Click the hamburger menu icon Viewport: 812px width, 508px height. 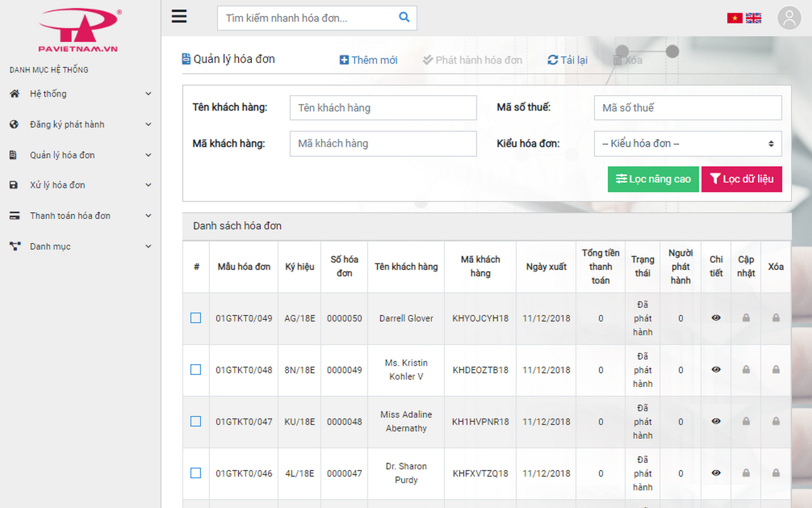180,17
